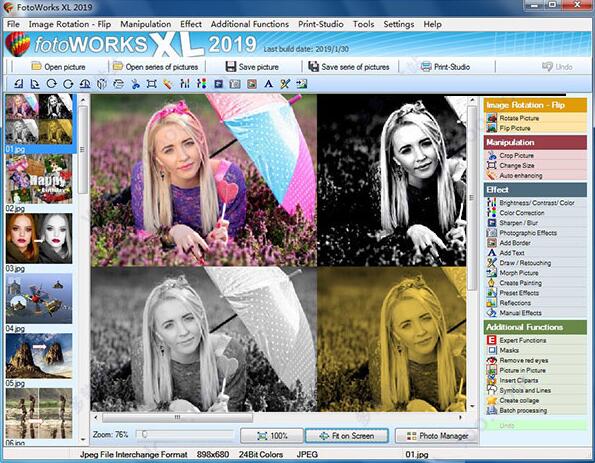Open the Photo Manager button
Image resolution: width=595 pixels, height=463 pixels.
pos(437,436)
